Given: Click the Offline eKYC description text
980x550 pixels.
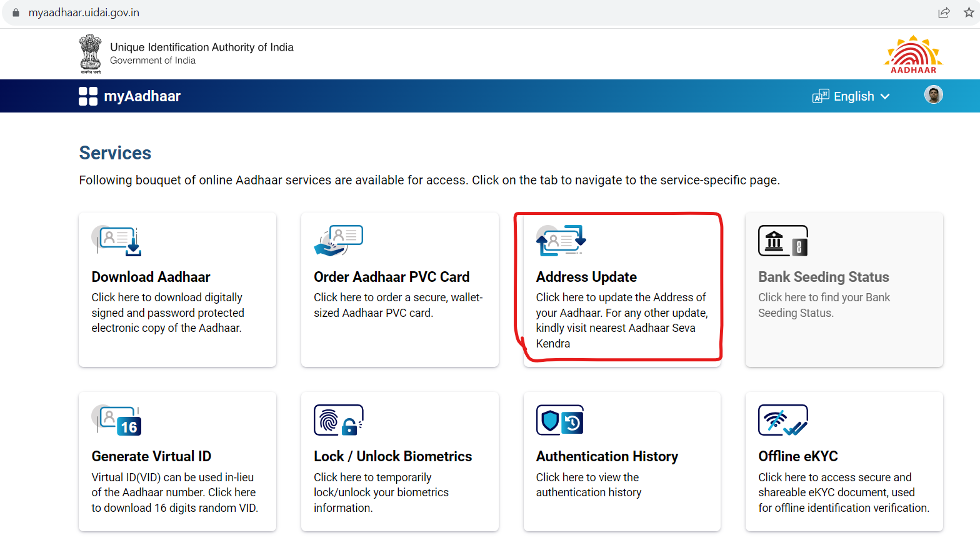Looking at the screenshot, I should [x=844, y=492].
